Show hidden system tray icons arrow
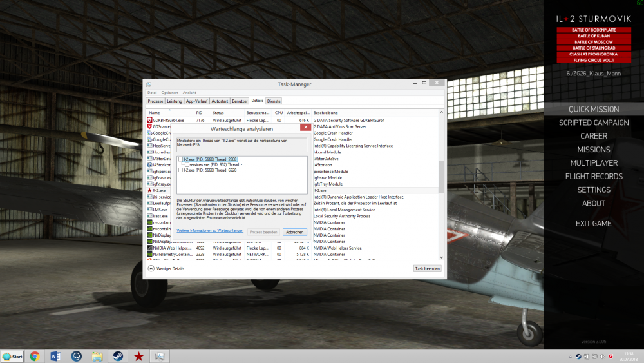644x363 pixels. click(570, 357)
